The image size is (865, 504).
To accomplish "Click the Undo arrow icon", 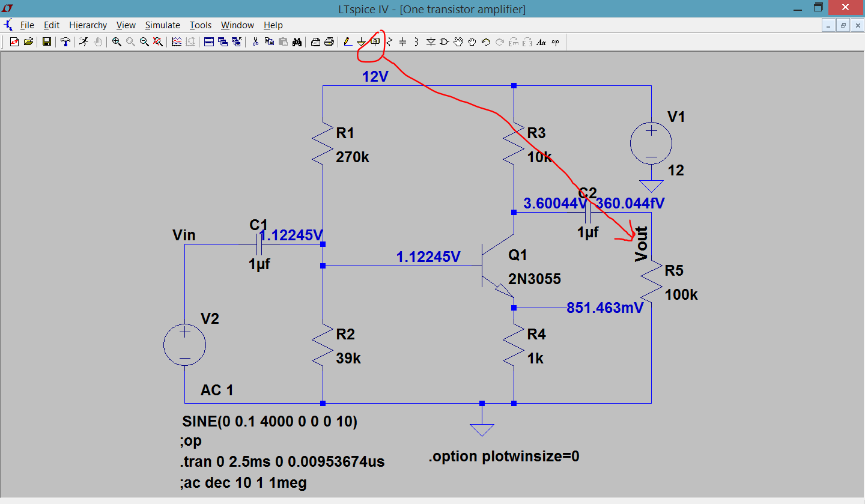I will 485,42.
